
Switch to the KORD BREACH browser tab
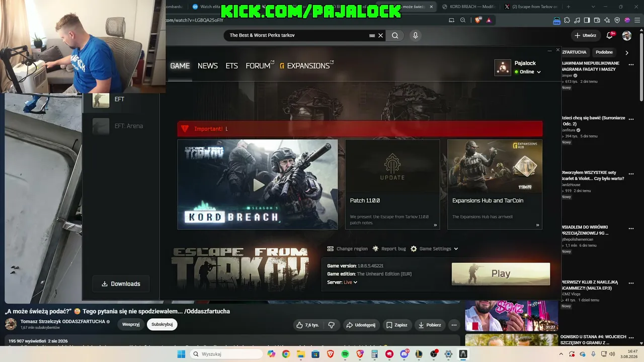[469, 7]
